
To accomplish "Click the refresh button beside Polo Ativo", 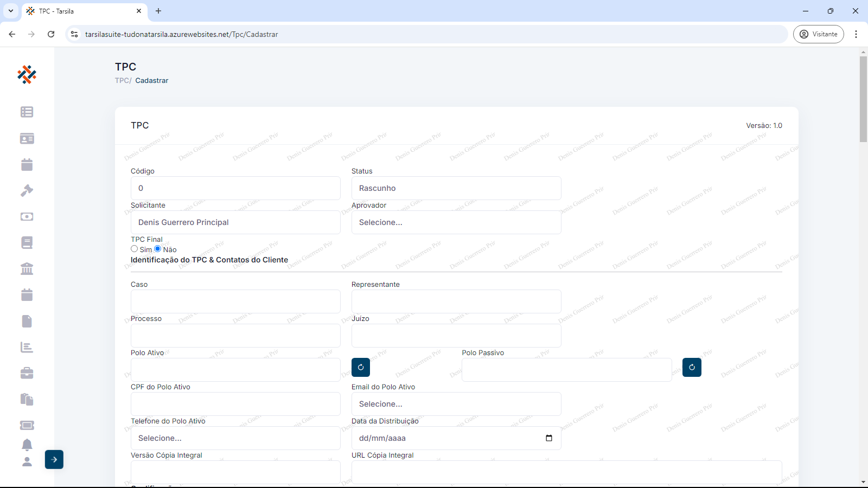I will (361, 367).
